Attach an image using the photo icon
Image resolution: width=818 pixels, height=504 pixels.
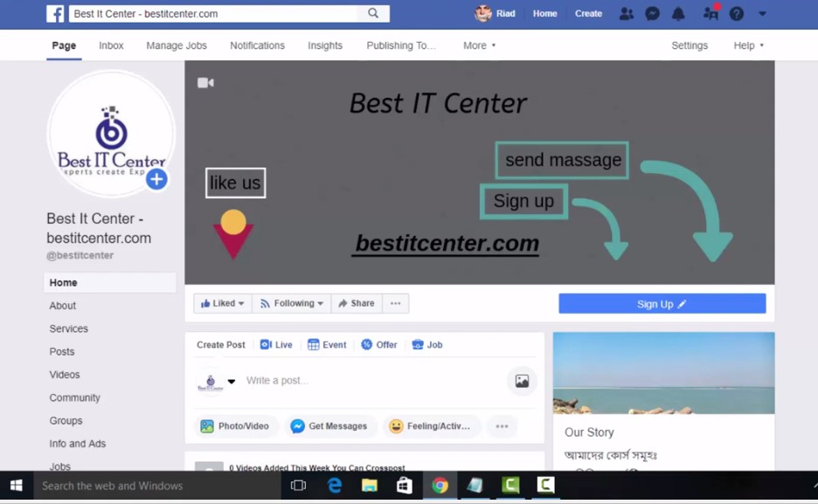pos(521,380)
